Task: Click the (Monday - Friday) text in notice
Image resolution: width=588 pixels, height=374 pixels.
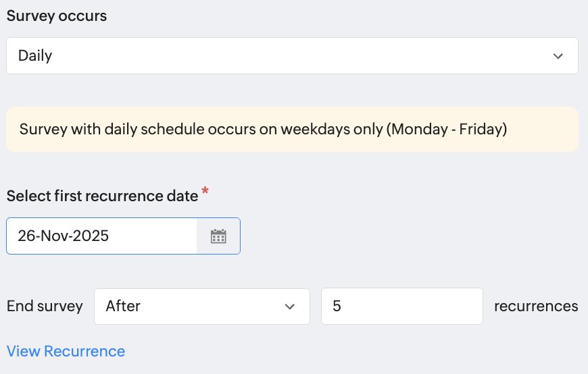Action: (x=446, y=129)
